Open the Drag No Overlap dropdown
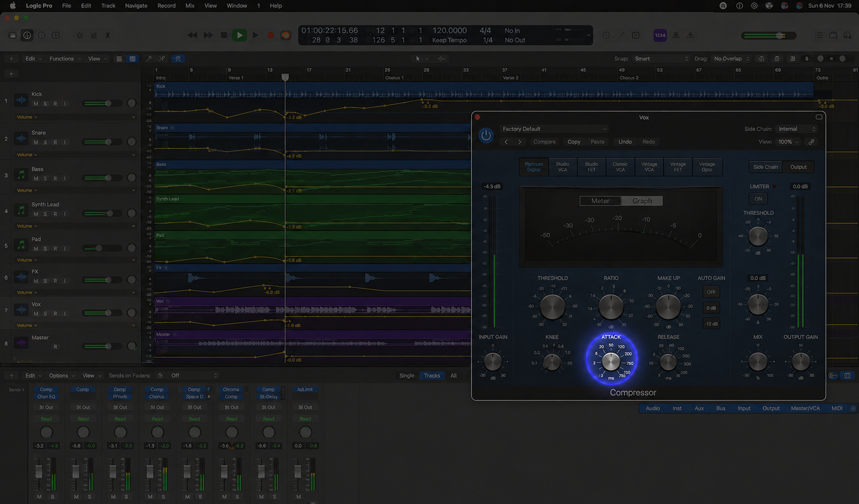859x504 pixels. 731,59
